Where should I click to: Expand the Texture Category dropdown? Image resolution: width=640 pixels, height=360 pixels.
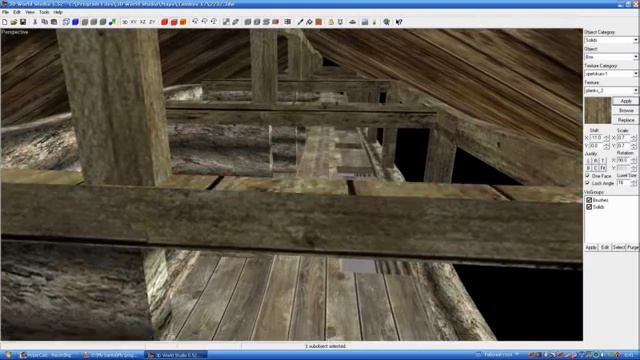(x=636, y=74)
